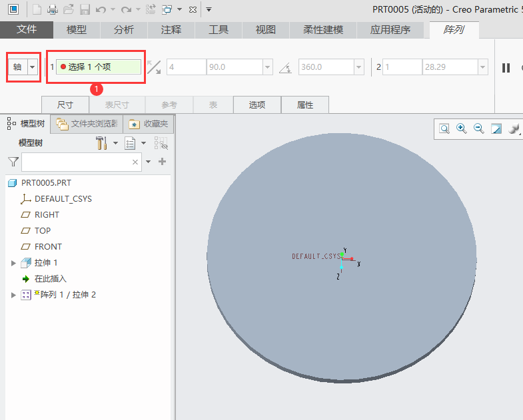Screen dimensions: 523x420
Task: Click the 选择 1 个项 axis collector field
Action: coord(99,67)
